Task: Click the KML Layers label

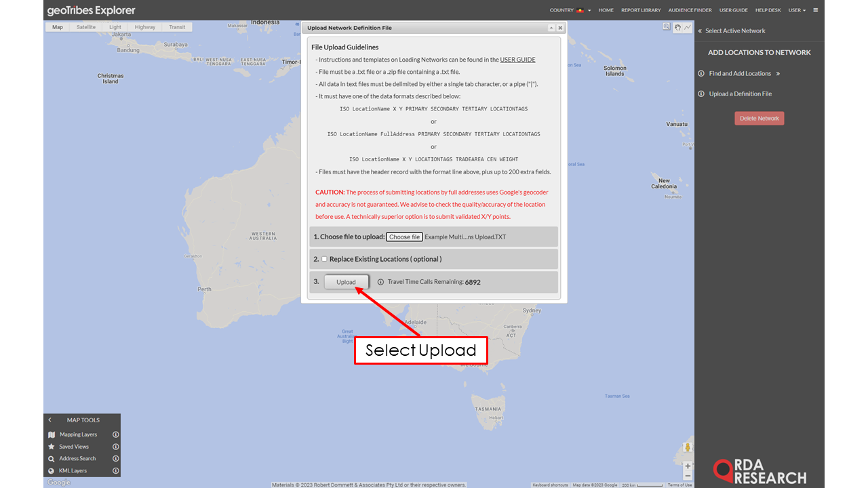Action: pyautogui.click(x=73, y=471)
